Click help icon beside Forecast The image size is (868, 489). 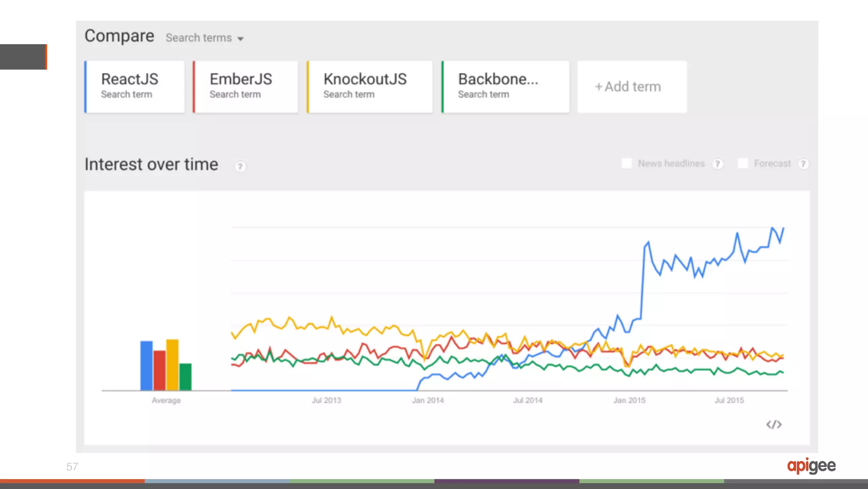click(x=803, y=164)
